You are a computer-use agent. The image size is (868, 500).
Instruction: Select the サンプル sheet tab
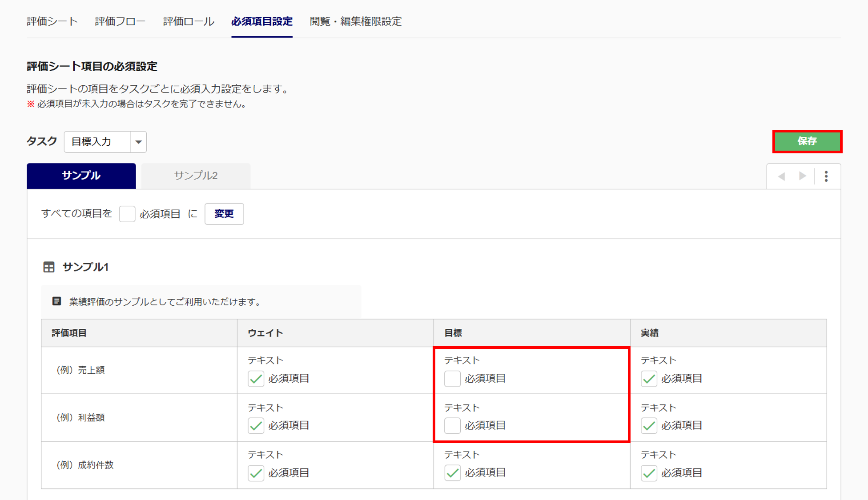pyautogui.click(x=81, y=176)
